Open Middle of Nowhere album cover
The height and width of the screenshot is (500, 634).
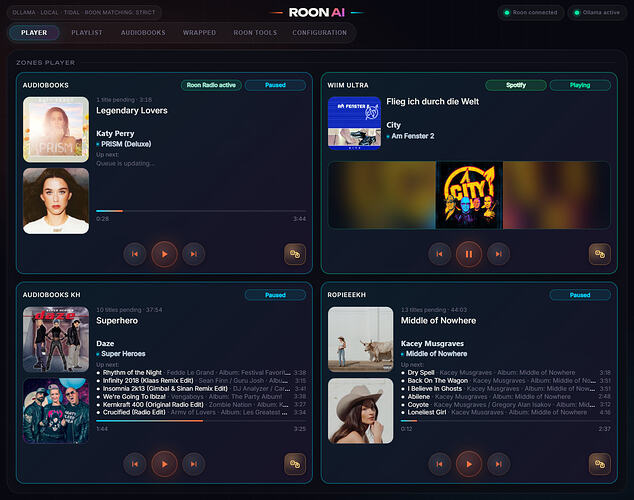pos(361,340)
